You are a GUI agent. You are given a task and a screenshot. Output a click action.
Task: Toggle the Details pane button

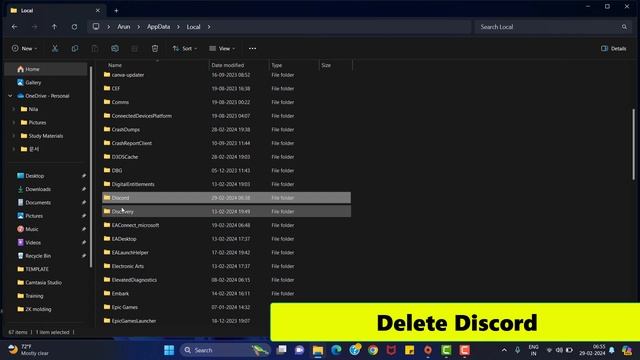[613, 49]
